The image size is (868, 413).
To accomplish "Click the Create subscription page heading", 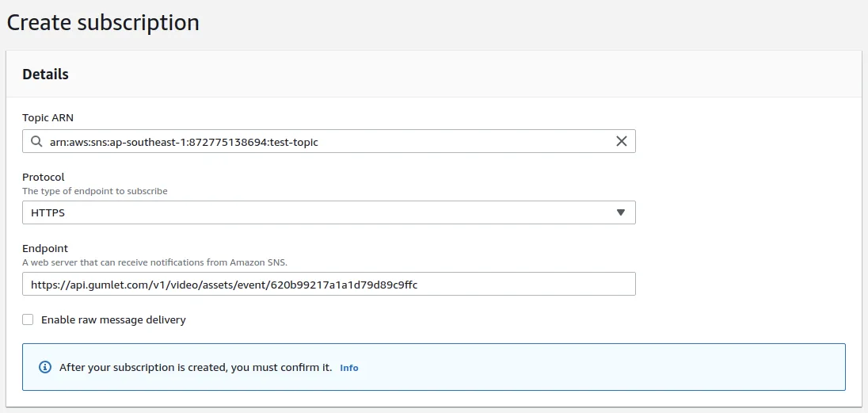I will [x=102, y=23].
